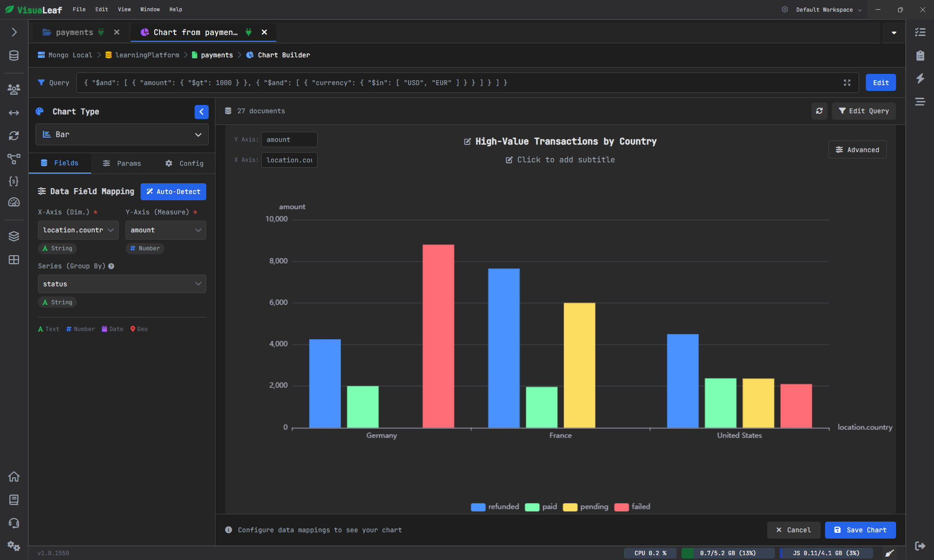The image size is (934, 560).
Task: Select the schema relationships icon in left sidebar
Action: (x=14, y=159)
